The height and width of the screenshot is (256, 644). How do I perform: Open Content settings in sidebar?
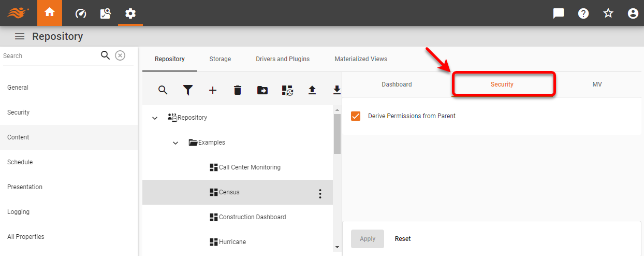69,137
